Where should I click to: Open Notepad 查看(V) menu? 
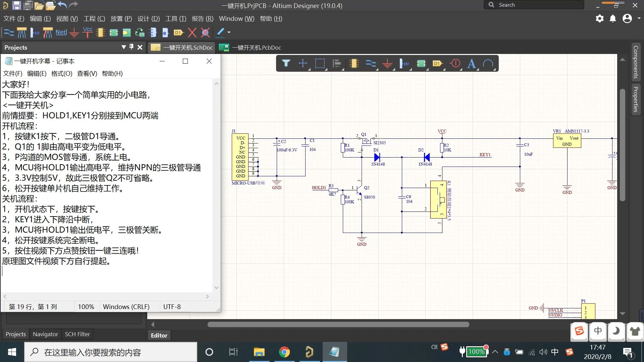[x=87, y=73]
